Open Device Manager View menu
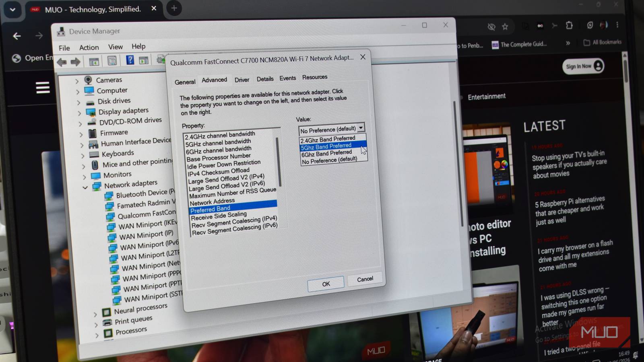 coord(116,47)
